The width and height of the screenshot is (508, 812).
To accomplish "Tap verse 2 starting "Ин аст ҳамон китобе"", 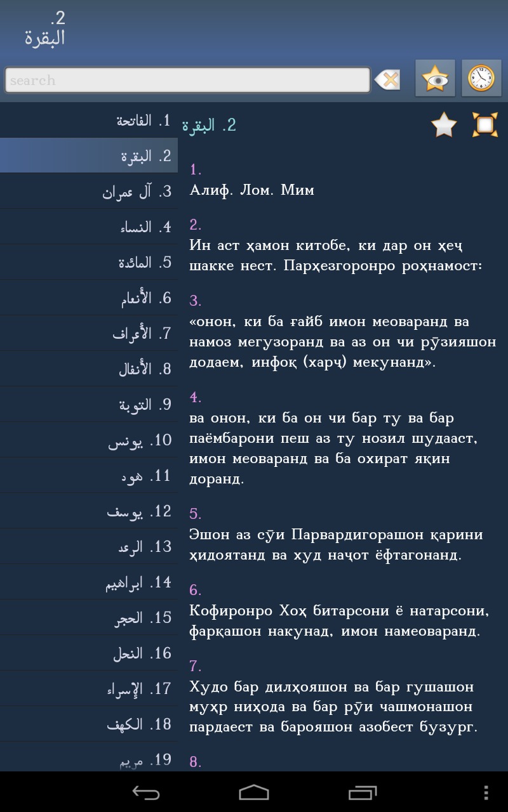I will pos(337,256).
